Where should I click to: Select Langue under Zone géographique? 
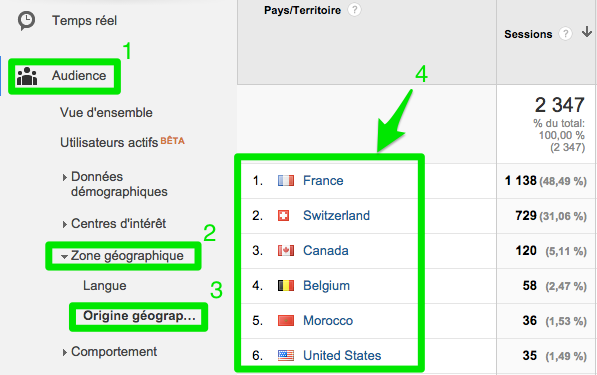click(105, 286)
